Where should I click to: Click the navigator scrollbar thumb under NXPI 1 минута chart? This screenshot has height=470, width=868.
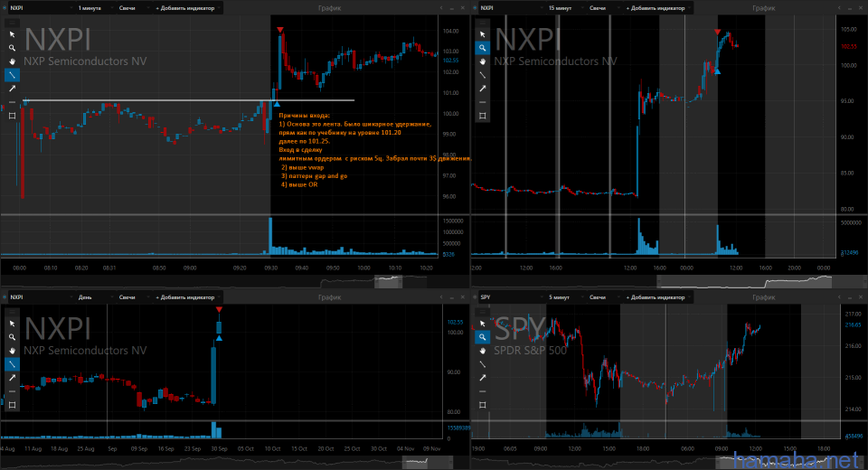pos(388,281)
